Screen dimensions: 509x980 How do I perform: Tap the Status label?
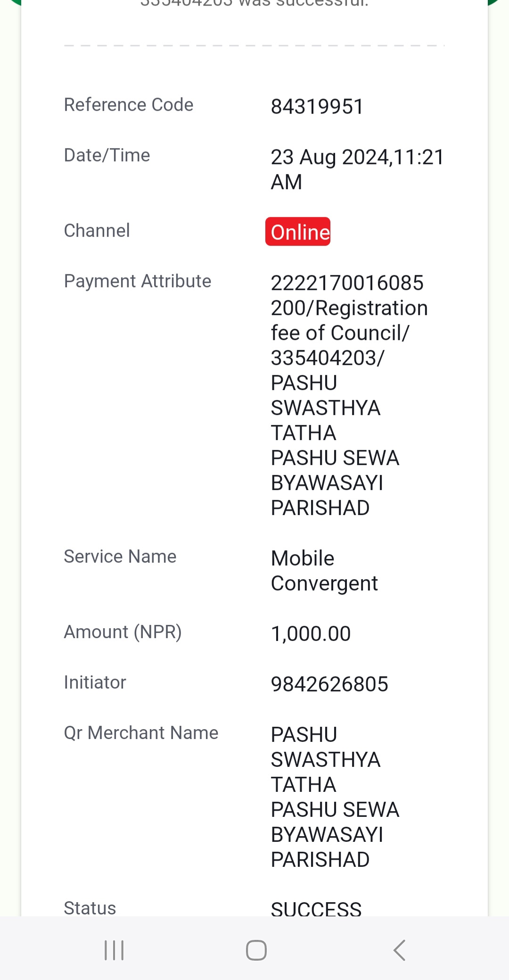[x=90, y=908]
